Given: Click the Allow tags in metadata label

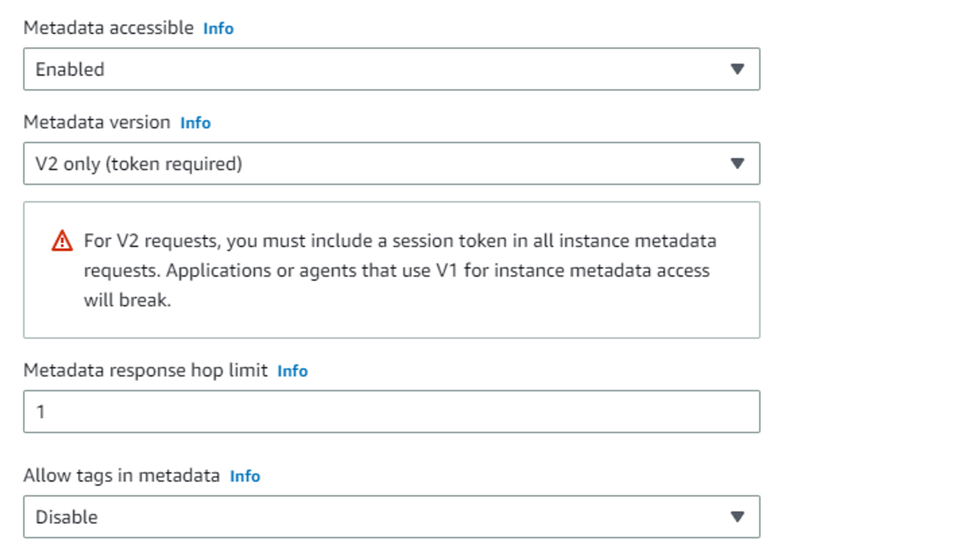Looking at the screenshot, I should pos(122,475).
